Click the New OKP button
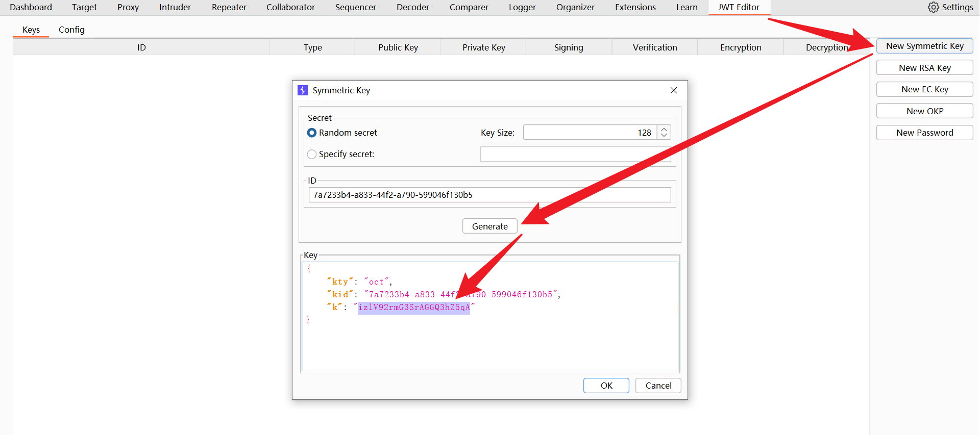This screenshot has width=980, height=435. coord(924,111)
